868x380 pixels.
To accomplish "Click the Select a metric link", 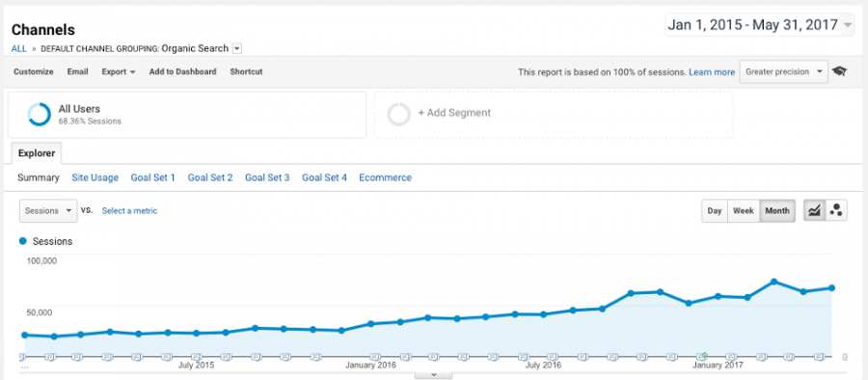I will click(129, 211).
